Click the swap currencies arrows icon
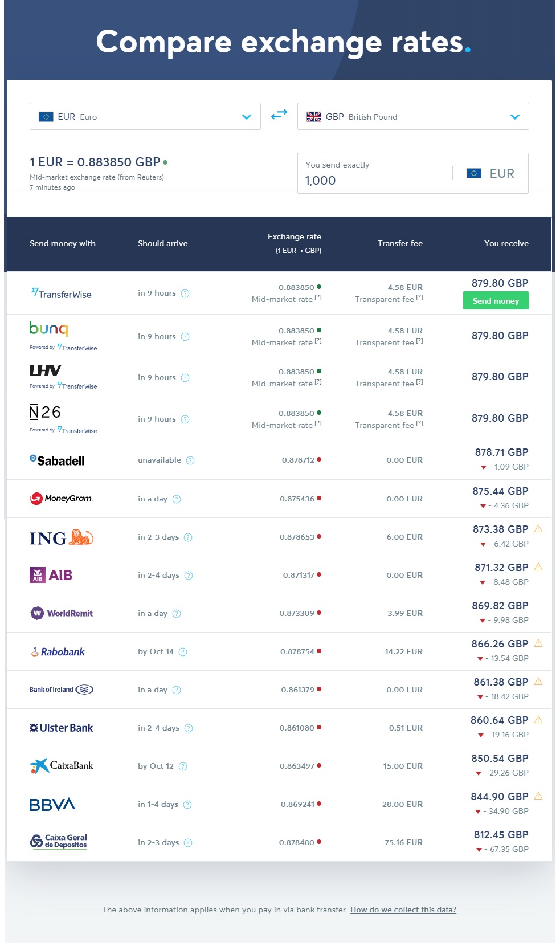 (279, 115)
